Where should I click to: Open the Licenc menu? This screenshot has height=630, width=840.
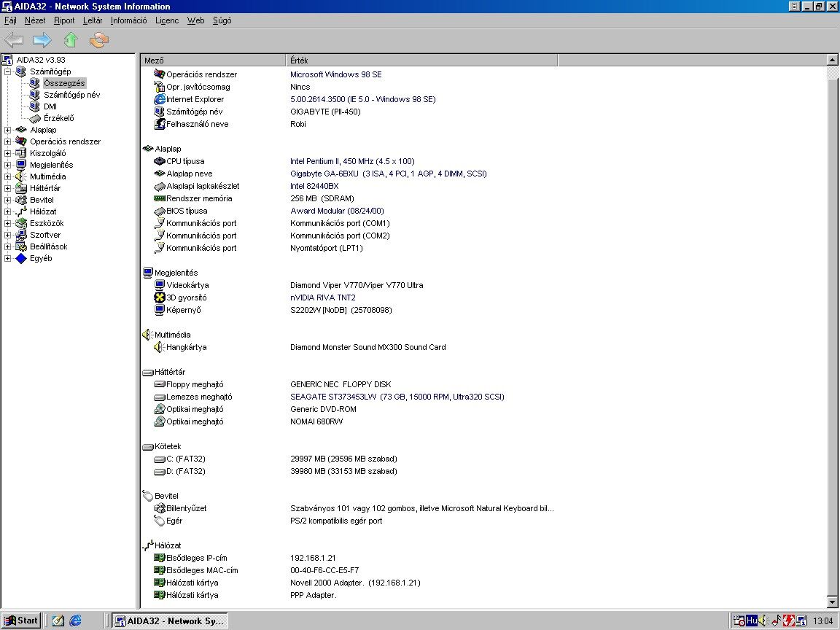[167, 20]
